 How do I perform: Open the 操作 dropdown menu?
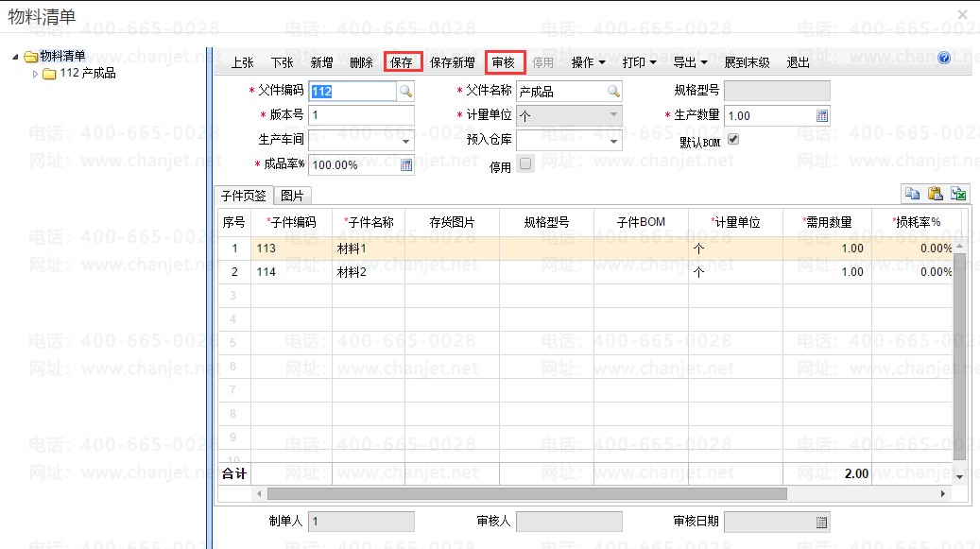588,62
